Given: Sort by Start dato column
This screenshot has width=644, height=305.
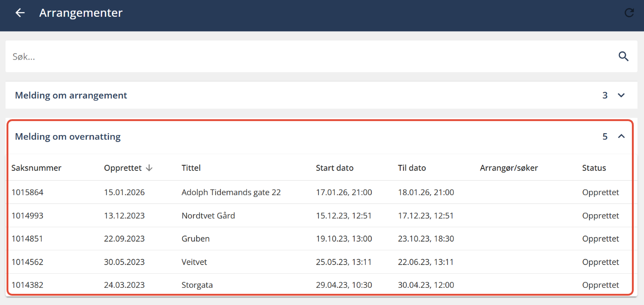Looking at the screenshot, I should [335, 168].
